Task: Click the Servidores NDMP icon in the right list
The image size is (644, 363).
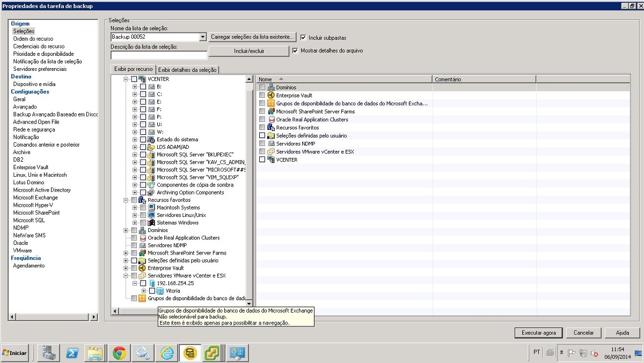Action: point(271,143)
